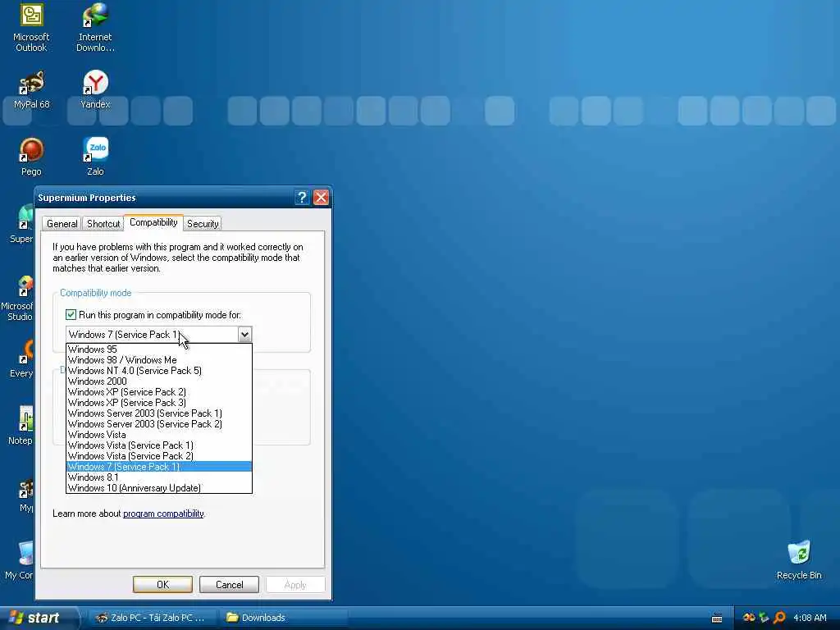Choose Windows XP (Service Pack 3)
The image size is (840, 630).
158,403
